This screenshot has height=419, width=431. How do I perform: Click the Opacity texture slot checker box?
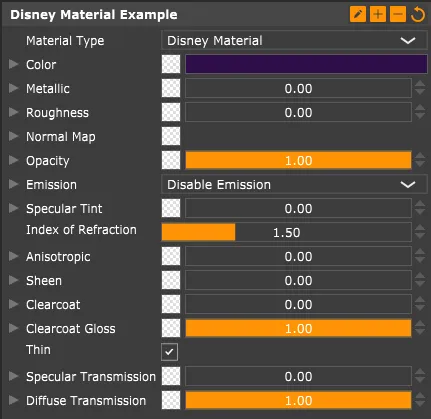click(171, 160)
